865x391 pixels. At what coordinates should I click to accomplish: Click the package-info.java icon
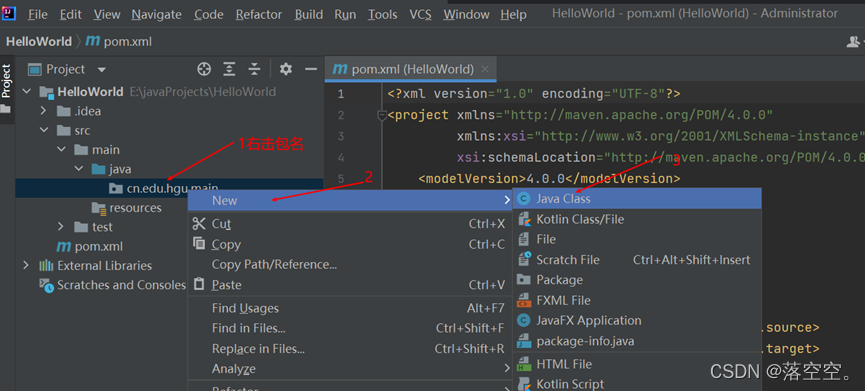[x=524, y=341]
